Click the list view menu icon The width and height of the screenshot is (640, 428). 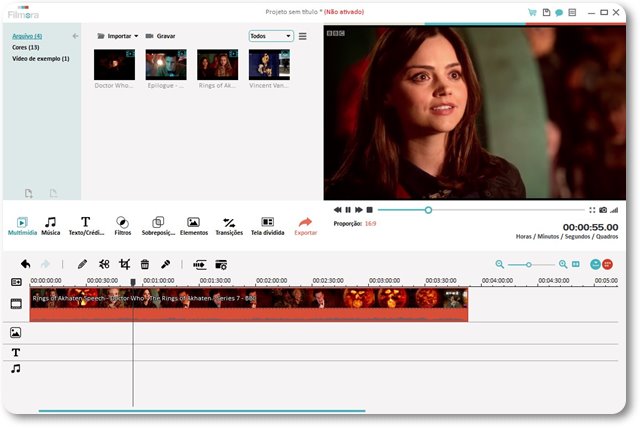(x=302, y=36)
